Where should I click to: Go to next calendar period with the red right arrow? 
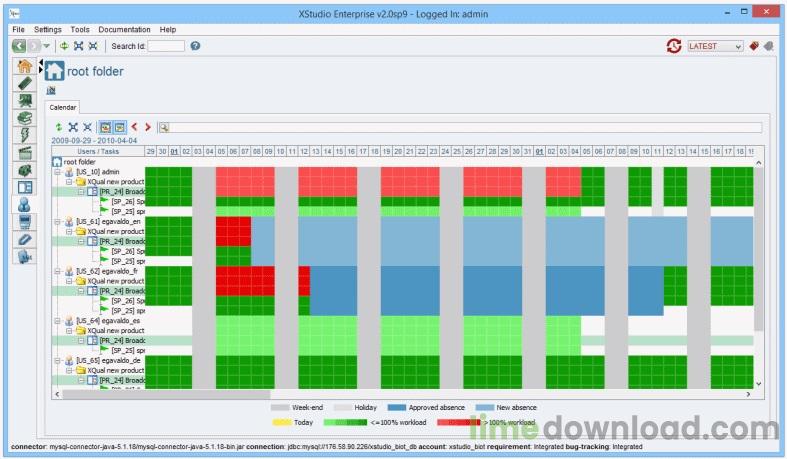tap(148, 127)
